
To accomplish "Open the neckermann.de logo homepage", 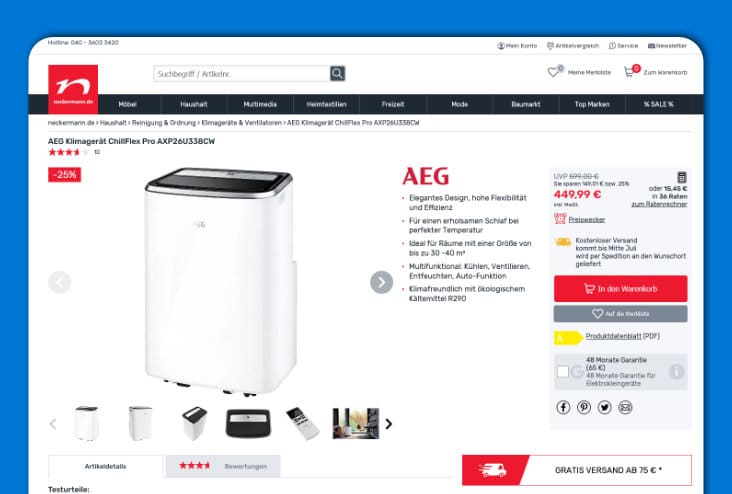I will click(x=73, y=89).
